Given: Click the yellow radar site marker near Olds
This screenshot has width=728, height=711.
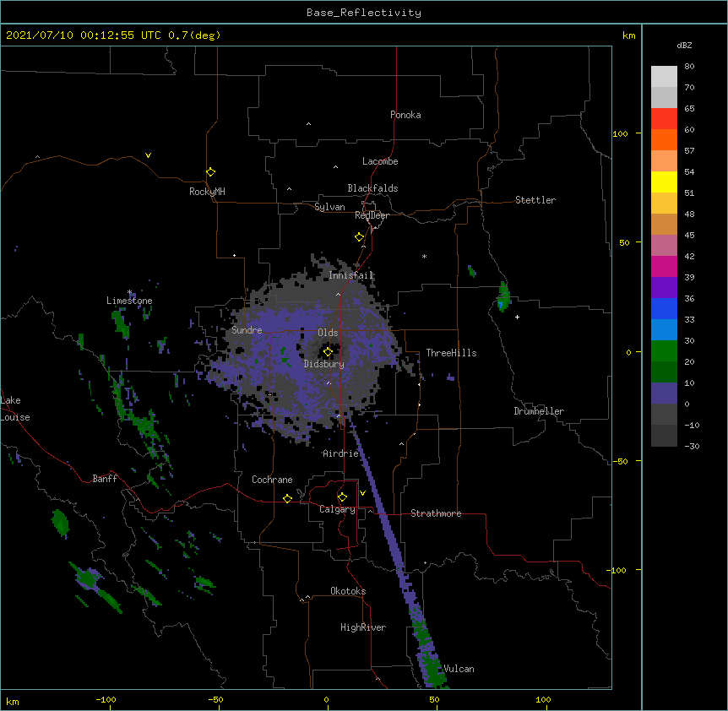Looking at the screenshot, I should pos(328,352).
